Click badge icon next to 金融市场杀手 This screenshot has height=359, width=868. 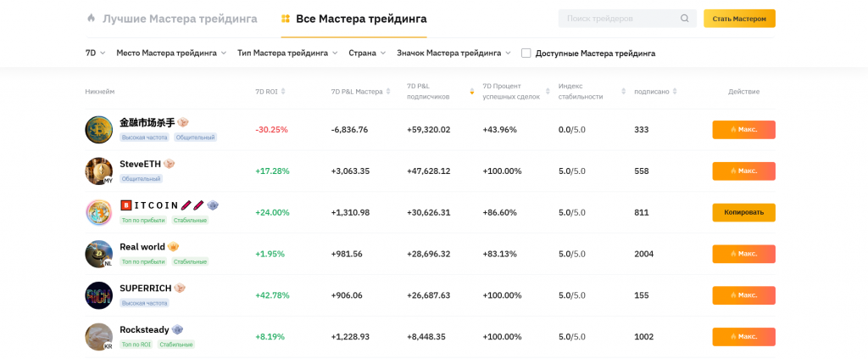(183, 122)
